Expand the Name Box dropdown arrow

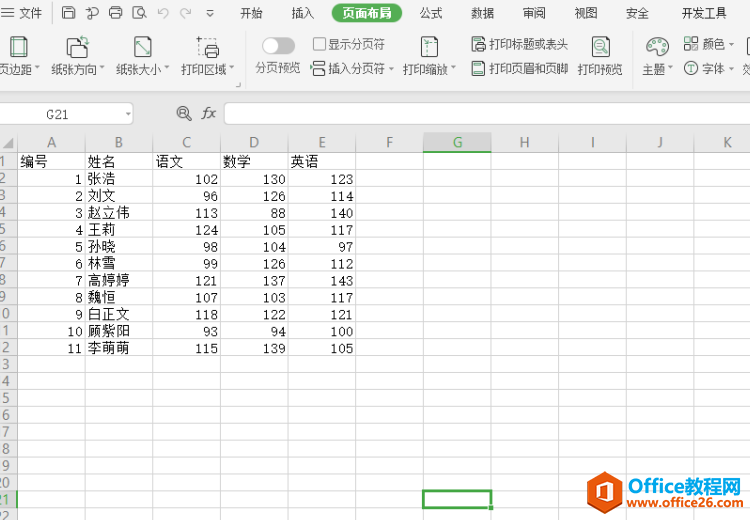click(128, 114)
